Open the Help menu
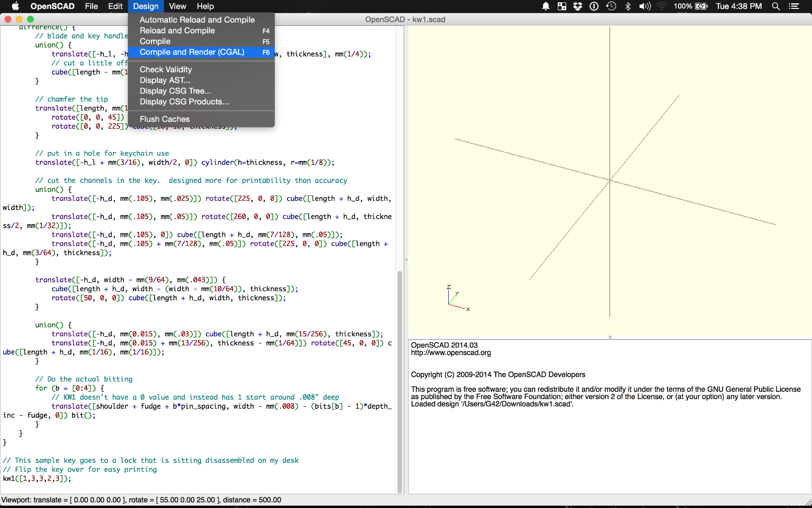This screenshot has height=508, width=812. click(x=205, y=6)
